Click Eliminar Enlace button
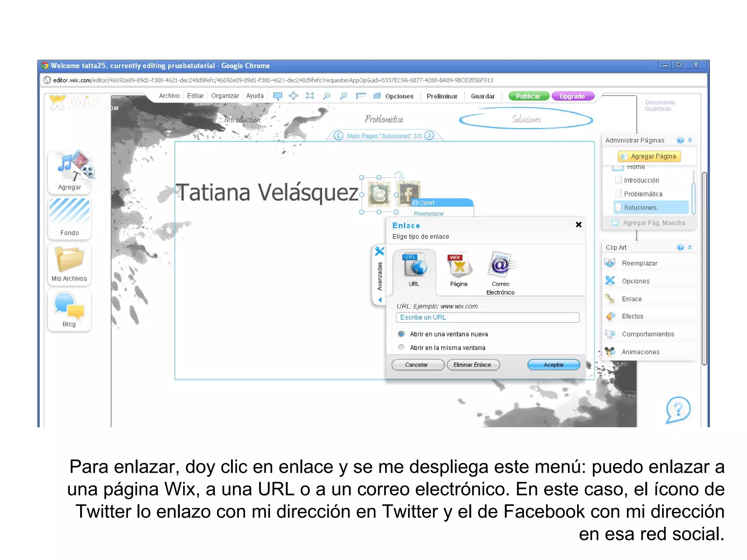 tap(473, 365)
